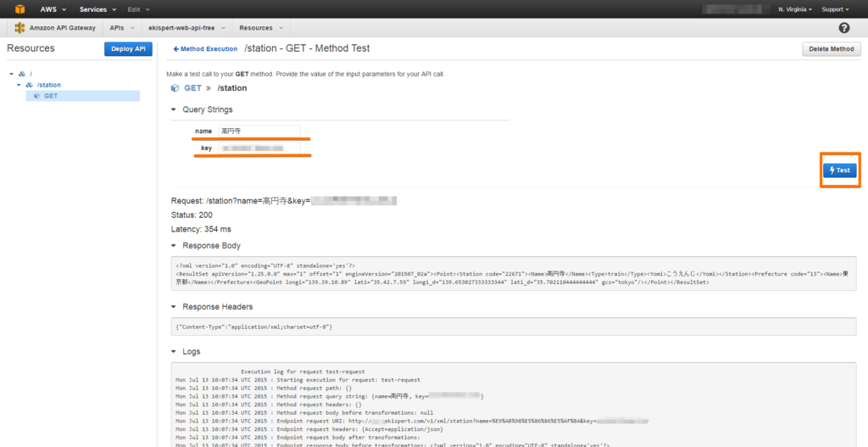Click the name query string input field
This screenshot has height=447, width=868.
click(x=259, y=131)
